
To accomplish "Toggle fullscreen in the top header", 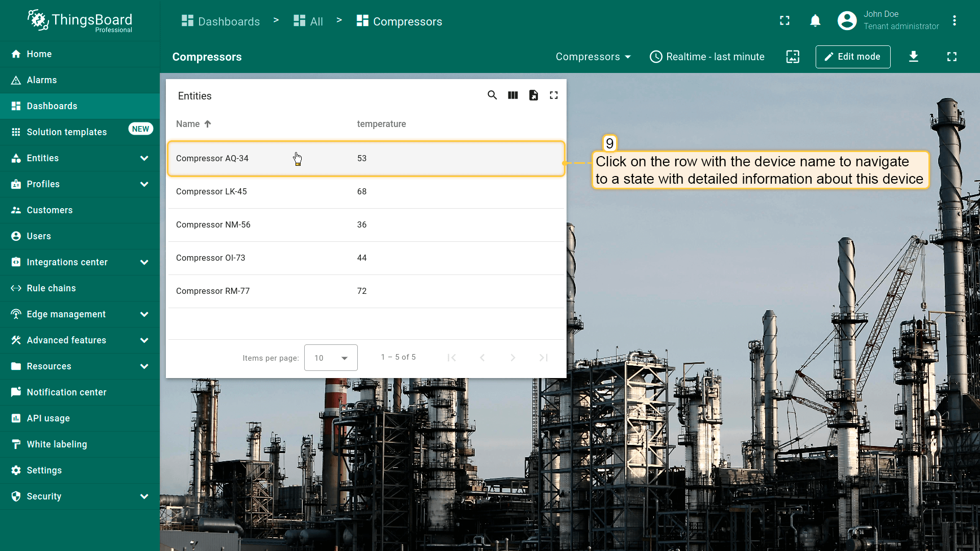I will [785, 21].
